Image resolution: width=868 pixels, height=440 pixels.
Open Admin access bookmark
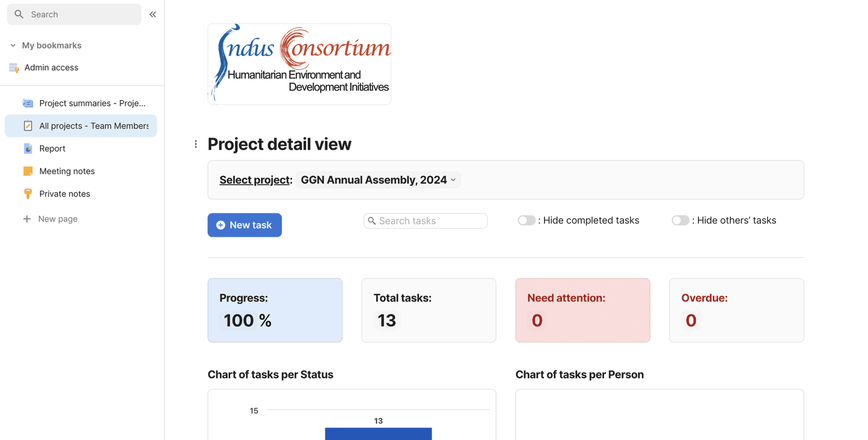coord(51,68)
